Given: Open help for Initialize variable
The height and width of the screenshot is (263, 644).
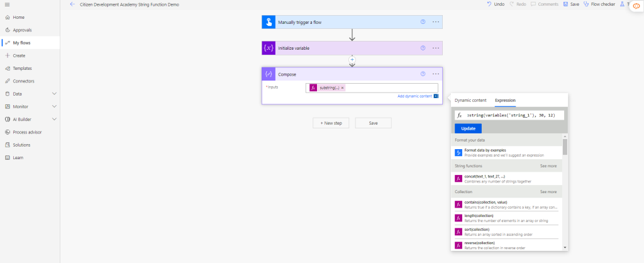Looking at the screenshot, I should tap(423, 48).
